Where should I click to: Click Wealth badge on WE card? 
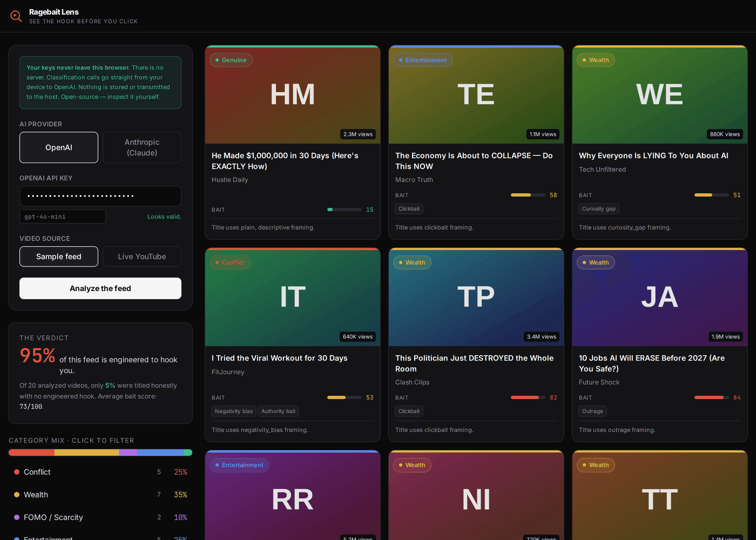[x=596, y=60]
